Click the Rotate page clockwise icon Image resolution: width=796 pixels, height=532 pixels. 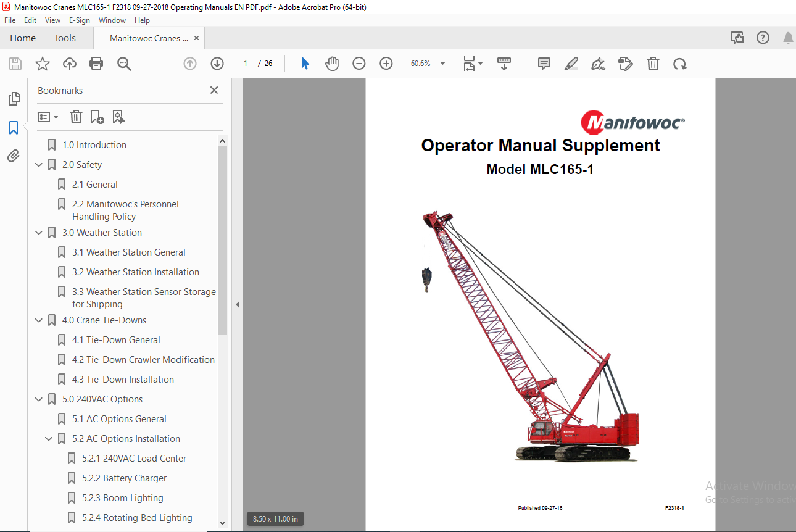click(679, 64)
